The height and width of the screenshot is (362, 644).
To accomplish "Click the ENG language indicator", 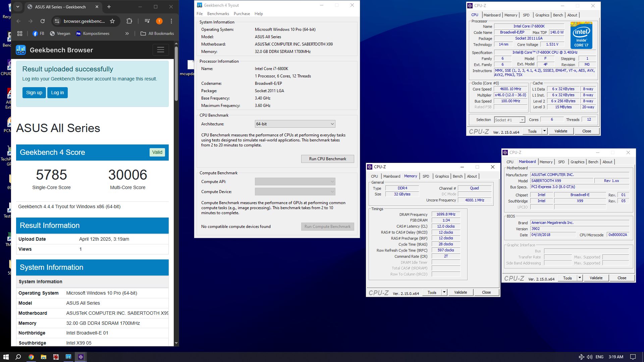I will tap(599, 357).
